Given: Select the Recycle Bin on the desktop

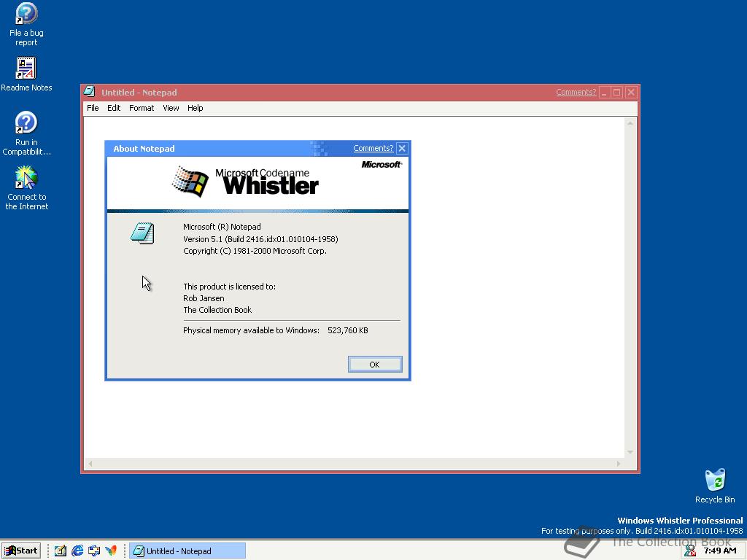Looking at the screenshot, I should coord(715,486).
